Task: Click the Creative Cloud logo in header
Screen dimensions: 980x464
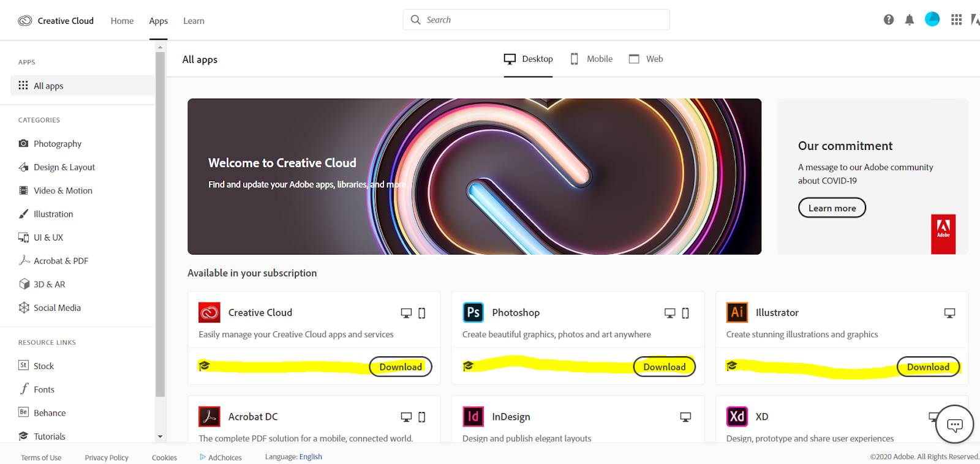Action: click(x=24, y=21)
